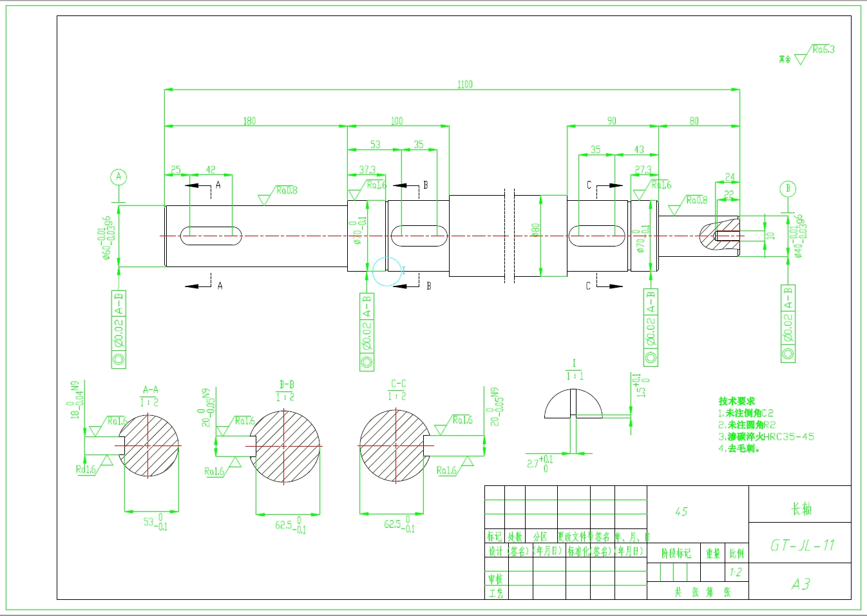The width and height of the screenshot is (867, 616).
Task: Click the 25 dimension value
Action: coord(176,170)
